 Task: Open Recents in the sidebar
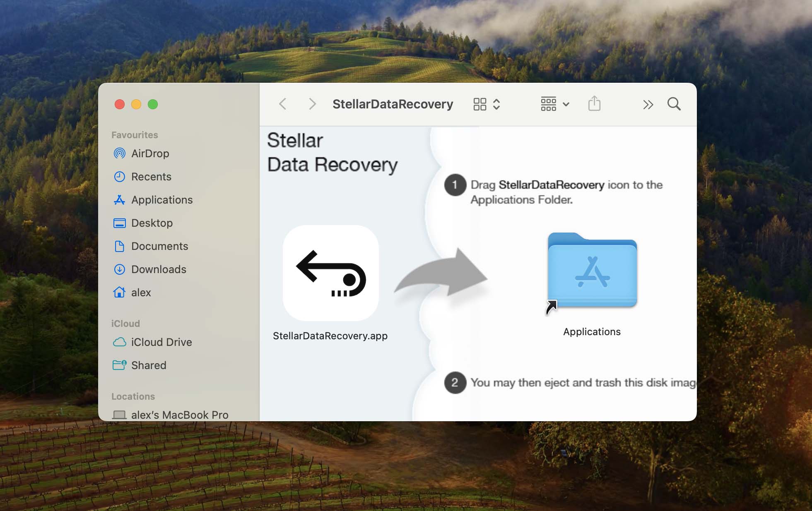click(x=179, y=177)
